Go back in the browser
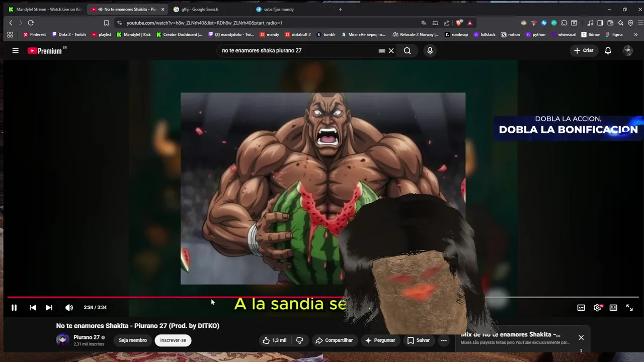Image resolution: width=644 pixels, height=362 pixels. coord(11,23)
